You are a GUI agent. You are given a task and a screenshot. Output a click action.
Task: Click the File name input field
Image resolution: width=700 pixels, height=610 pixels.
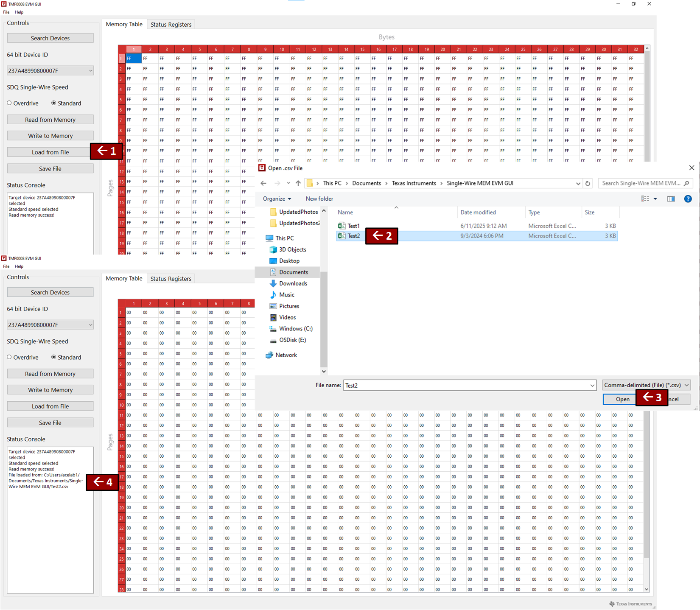point(467,385)
